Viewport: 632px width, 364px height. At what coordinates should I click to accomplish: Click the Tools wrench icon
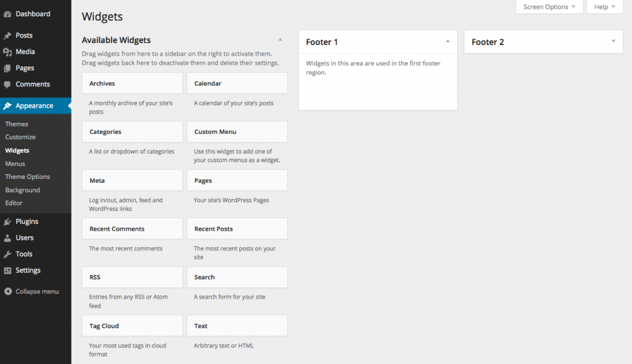click(x=7, y=254)
